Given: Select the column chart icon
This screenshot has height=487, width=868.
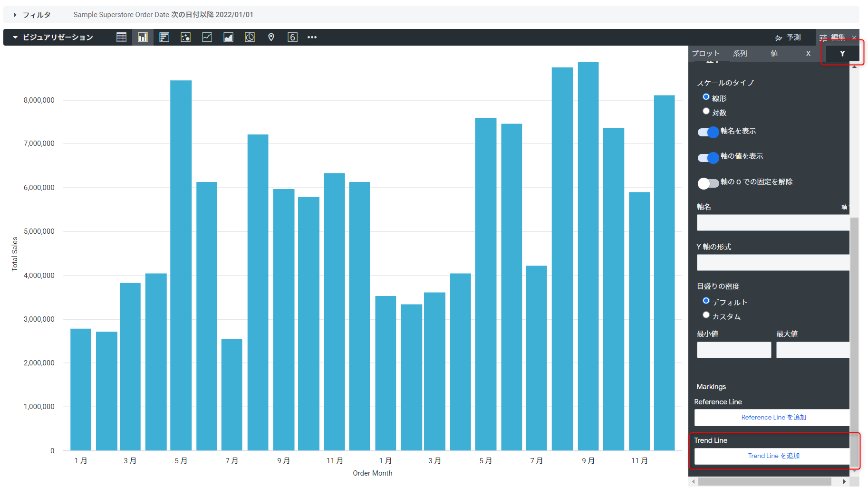Looking at the screenshot, I should pyautogui.click(x=143, y=37).
